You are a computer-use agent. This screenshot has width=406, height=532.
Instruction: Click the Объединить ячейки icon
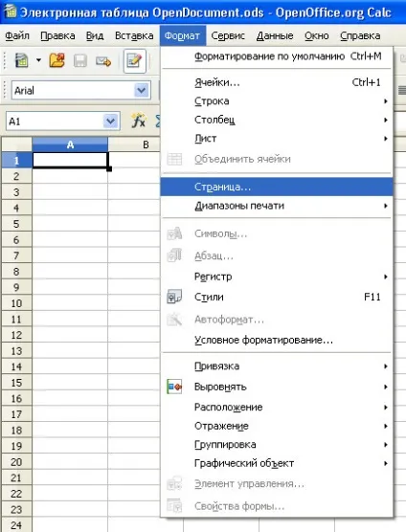pyautogui.click(x=174, y=159)
